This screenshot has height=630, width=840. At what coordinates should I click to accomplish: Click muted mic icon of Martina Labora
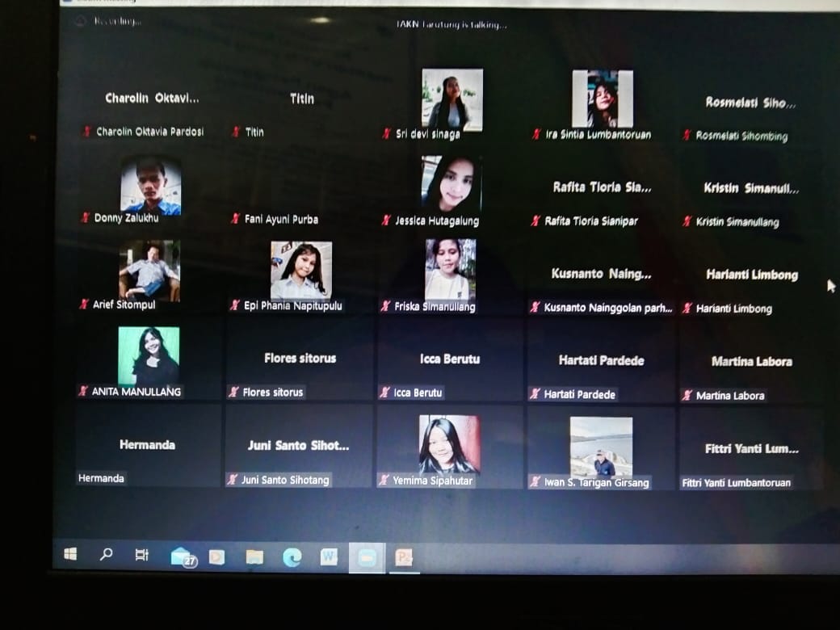coord(687,395)
